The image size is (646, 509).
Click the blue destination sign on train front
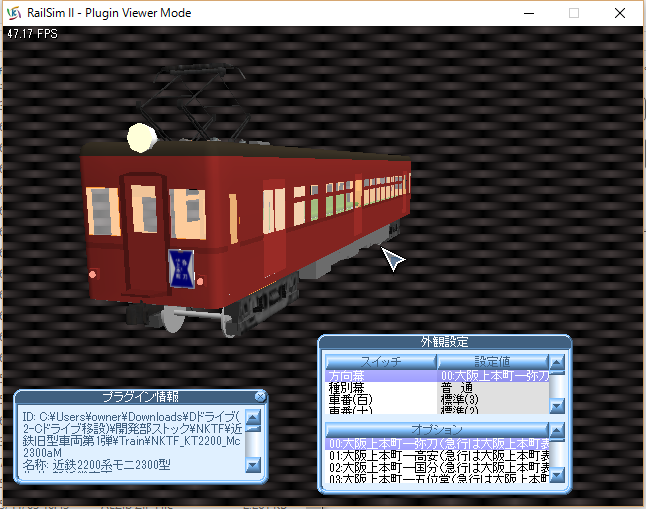point(181,268)
